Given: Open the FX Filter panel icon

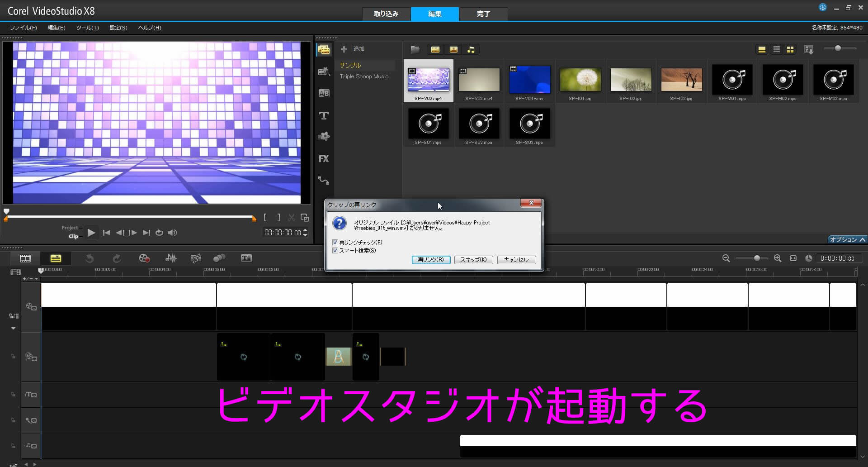Looking at the screenshot, I should pos(324,159).
